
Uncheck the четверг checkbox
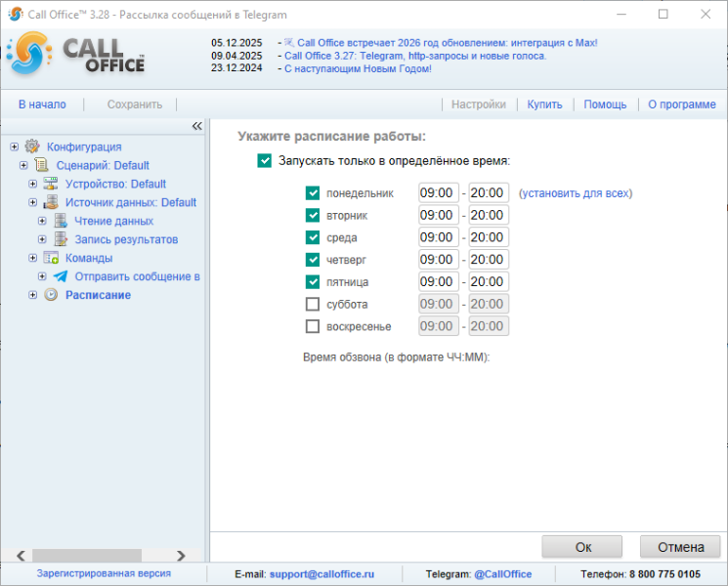pyautogui.click(x=313, y=260)
